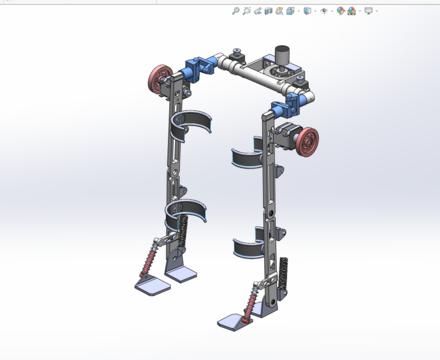Open the View Settings monitor icon

tap(368, 11)
